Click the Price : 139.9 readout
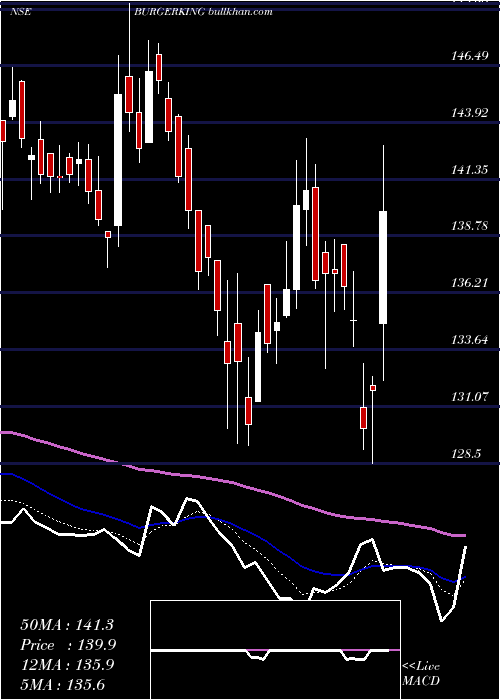This screenshot has height=700, width=500. coord(68,645)
